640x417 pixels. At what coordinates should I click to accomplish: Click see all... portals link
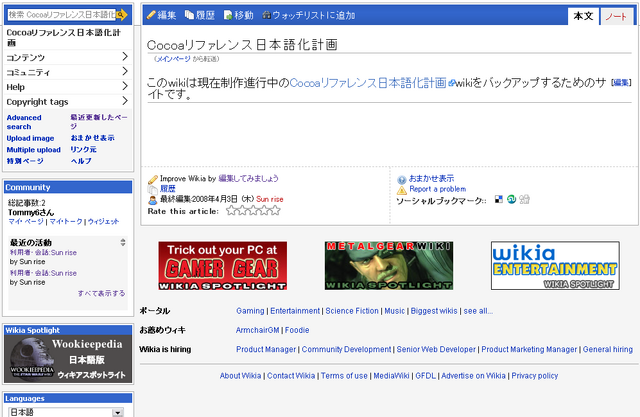tap(478, 311)
